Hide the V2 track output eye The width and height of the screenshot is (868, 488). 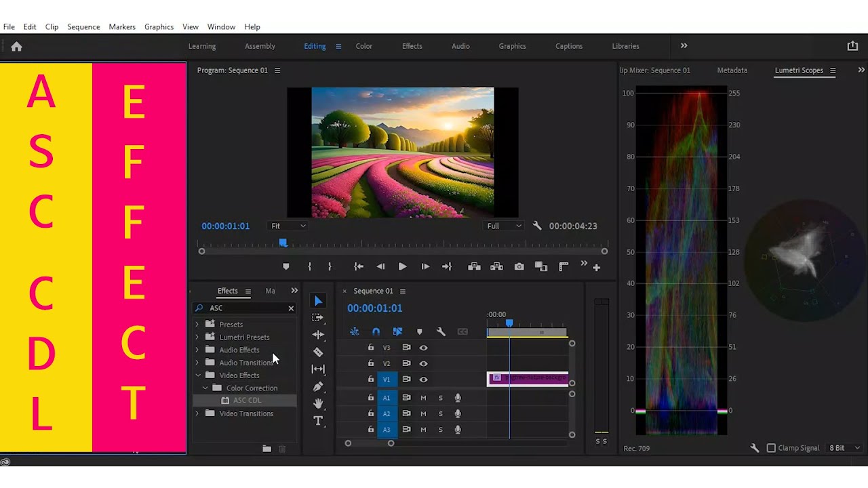click(423, 363)
